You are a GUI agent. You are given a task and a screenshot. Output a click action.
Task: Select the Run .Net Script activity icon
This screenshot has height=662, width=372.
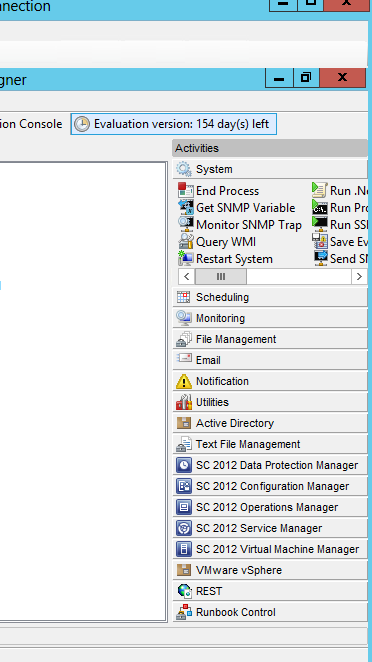(x=320, y=190)
